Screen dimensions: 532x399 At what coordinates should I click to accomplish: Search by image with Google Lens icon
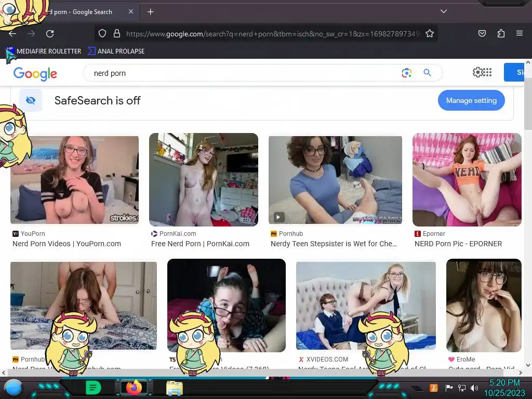pos(406,73)
